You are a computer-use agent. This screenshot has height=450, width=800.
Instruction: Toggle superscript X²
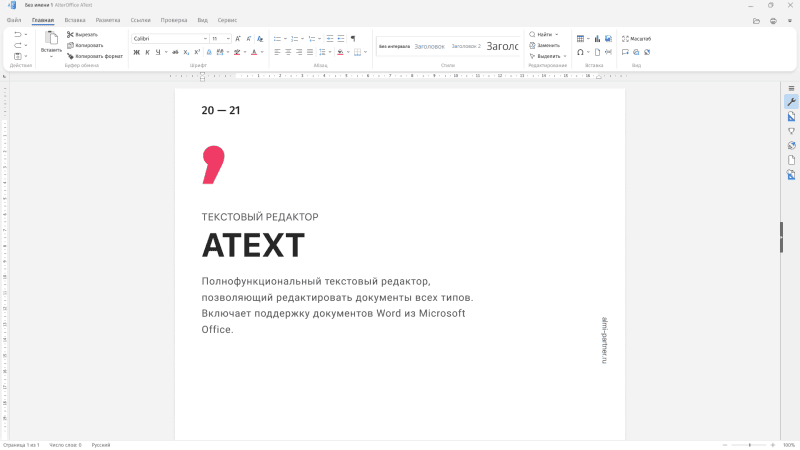(197, 52)
